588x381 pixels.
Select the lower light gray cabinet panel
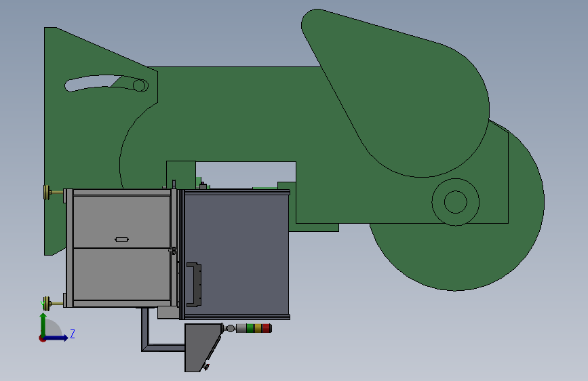(x=121, y=274)
